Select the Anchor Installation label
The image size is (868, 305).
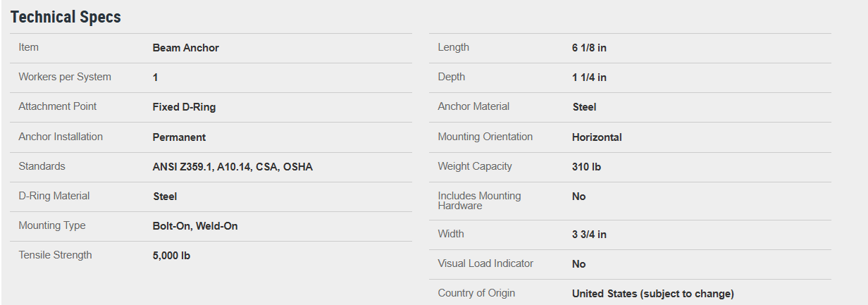61,137
